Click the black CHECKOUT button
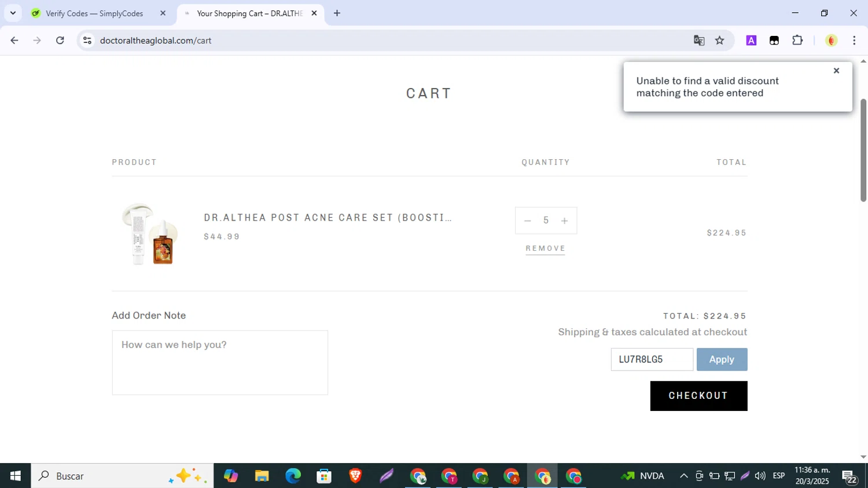Image resolution: width=868 pixels, height=488 pixels. pyautogui.click(x=698, y=396)
